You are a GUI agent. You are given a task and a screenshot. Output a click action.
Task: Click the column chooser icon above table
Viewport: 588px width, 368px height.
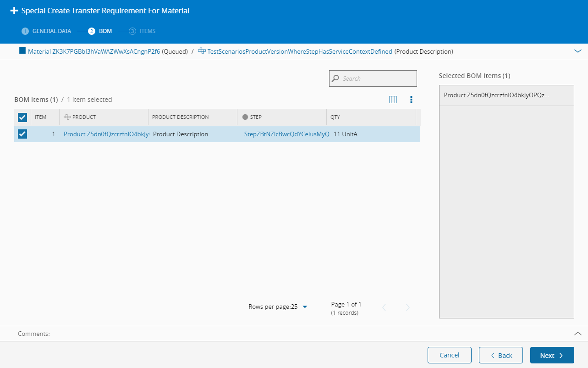(x=393, y=100)
